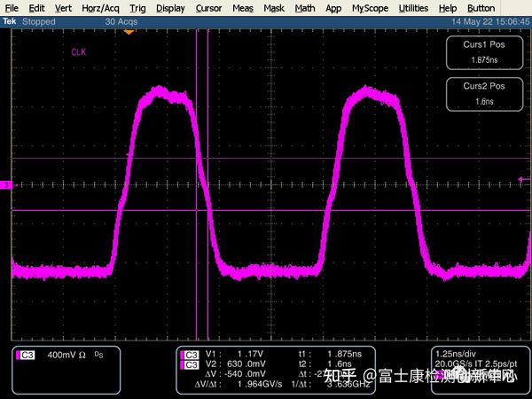Click the 1.25ns/div timebase readout
Image resolution: width=532 pixels, height=399 pixels.
click(456, 354)
